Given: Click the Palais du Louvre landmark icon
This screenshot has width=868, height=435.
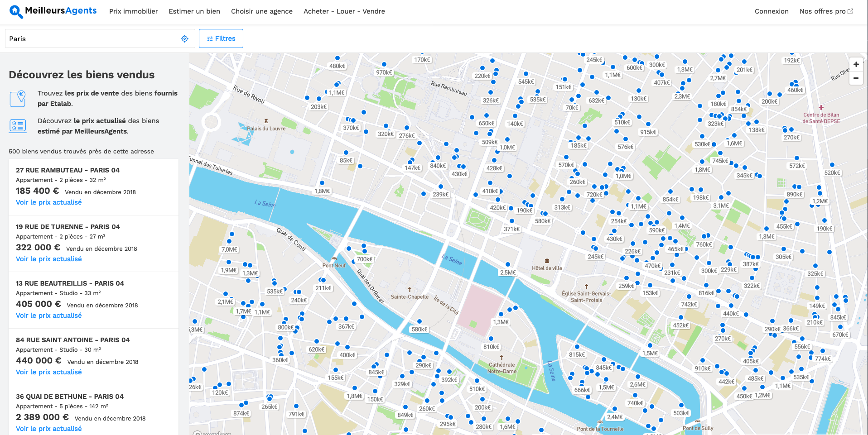Looking at the screenshot, I should point(266,121).
